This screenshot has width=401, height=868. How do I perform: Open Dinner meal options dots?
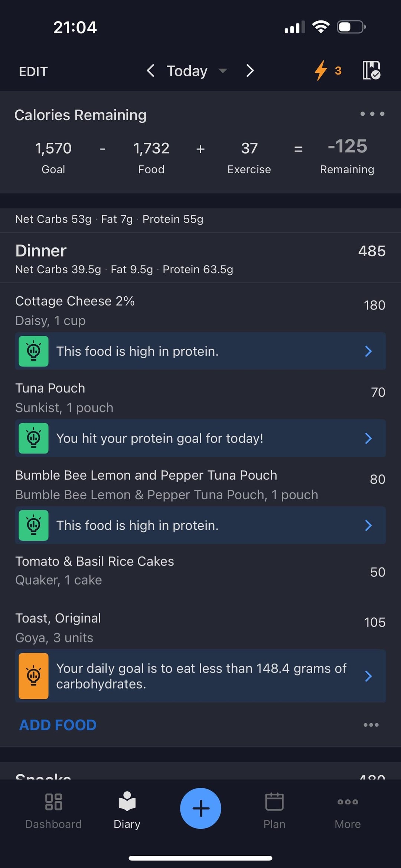tap(371, 725)
